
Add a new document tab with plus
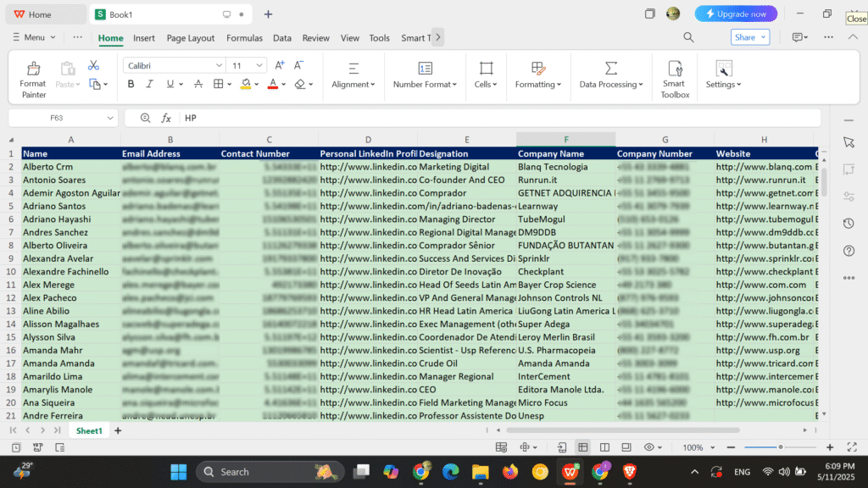tap(268, 14)
